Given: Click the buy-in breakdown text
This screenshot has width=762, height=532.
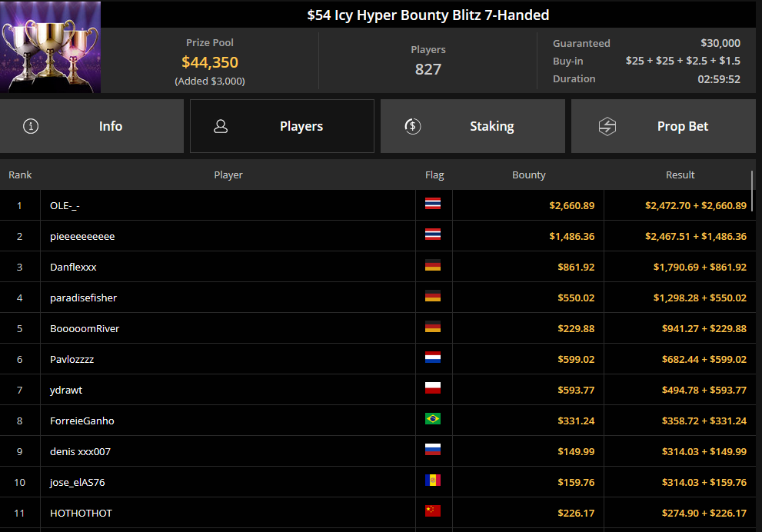Looking at the screenshot, I should (683, 61).
